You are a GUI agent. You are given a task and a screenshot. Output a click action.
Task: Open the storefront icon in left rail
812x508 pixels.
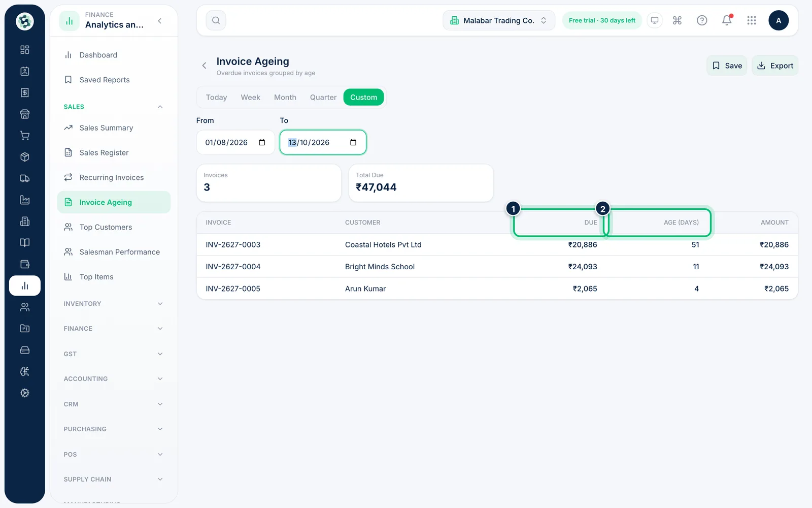click(24, 114)
